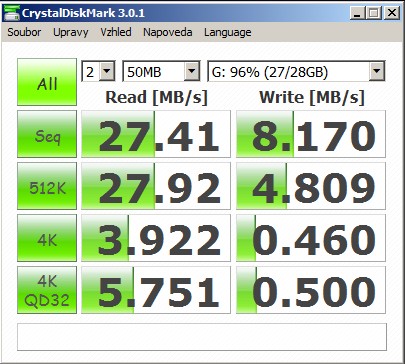Open the Vzhled menu
This screenshot has width=405, height=364.
[116, 32]
